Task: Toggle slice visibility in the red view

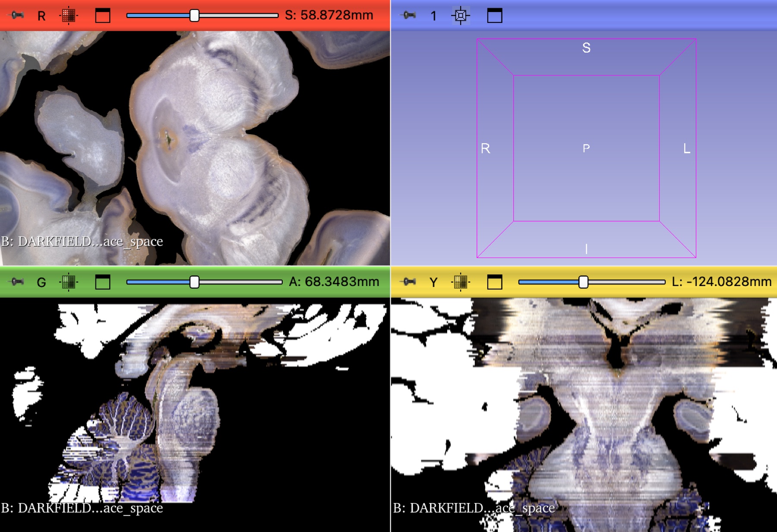Action: click(68, 16)
